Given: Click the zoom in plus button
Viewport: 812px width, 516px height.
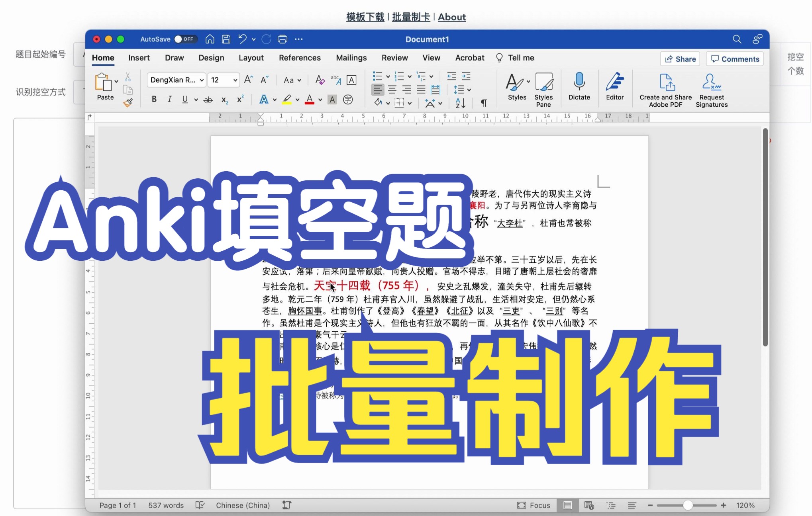Looking at the screenshot, I should (723, 505).
